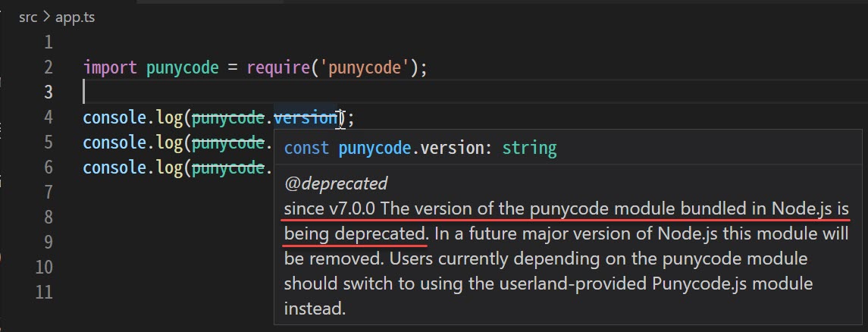Select line number 5 in gutter
This screenshot has height=332, width=868.
[x=48, y=143]
